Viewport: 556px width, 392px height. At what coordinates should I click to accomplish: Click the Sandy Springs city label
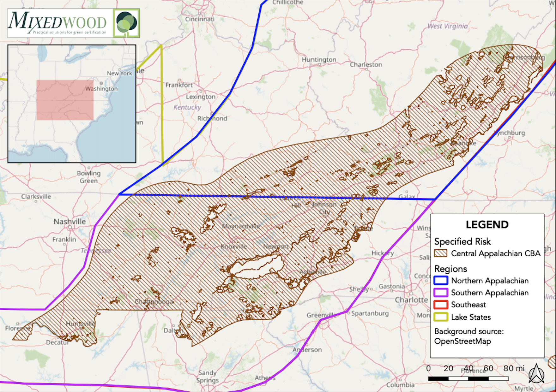pyautogui.click(x=207, y=377)
